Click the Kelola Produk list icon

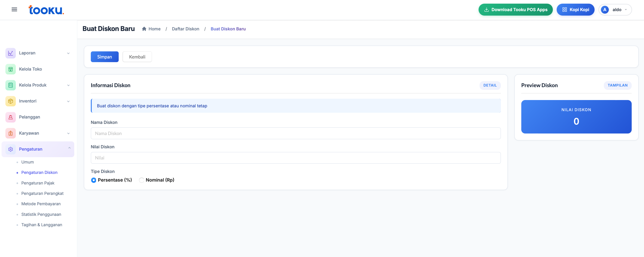(11, 85)
